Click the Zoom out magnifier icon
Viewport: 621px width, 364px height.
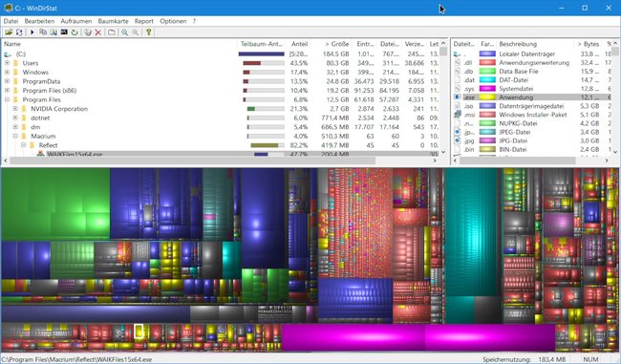136,32
